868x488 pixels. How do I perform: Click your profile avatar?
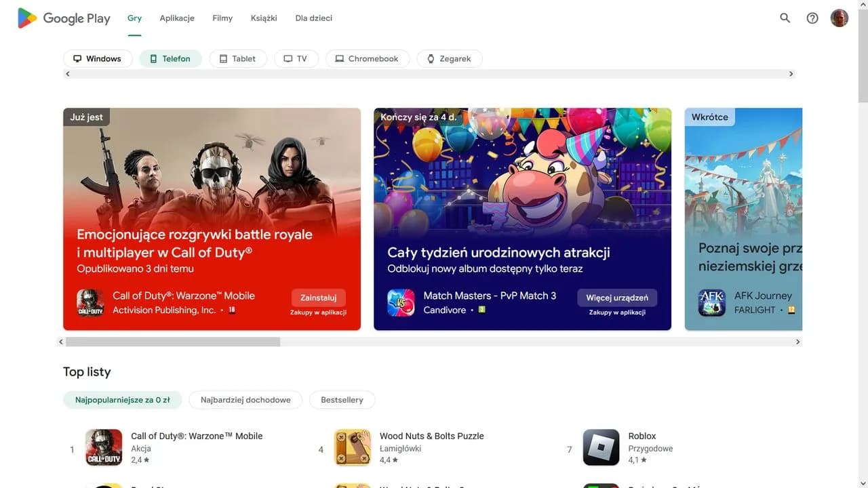tap(839, 18)
